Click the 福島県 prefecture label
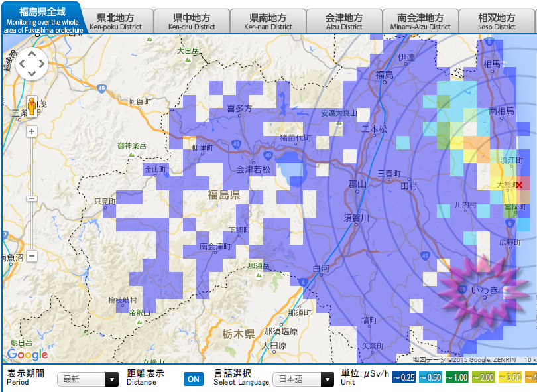 click(223, 195)
